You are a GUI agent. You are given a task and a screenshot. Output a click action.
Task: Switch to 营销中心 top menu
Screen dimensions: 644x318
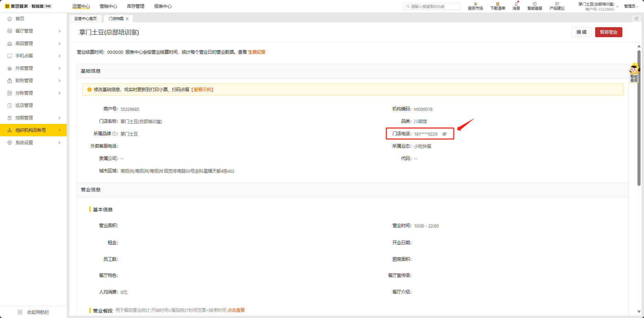click(108, 6)
